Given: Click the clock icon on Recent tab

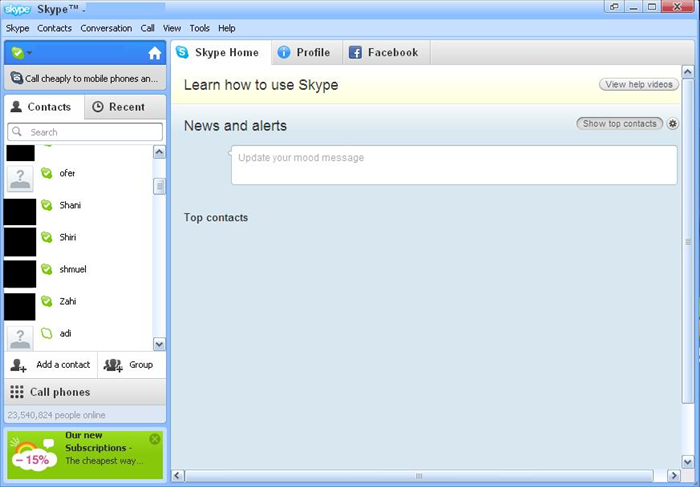Looking at the screenshot, I should tap(98, 107).
